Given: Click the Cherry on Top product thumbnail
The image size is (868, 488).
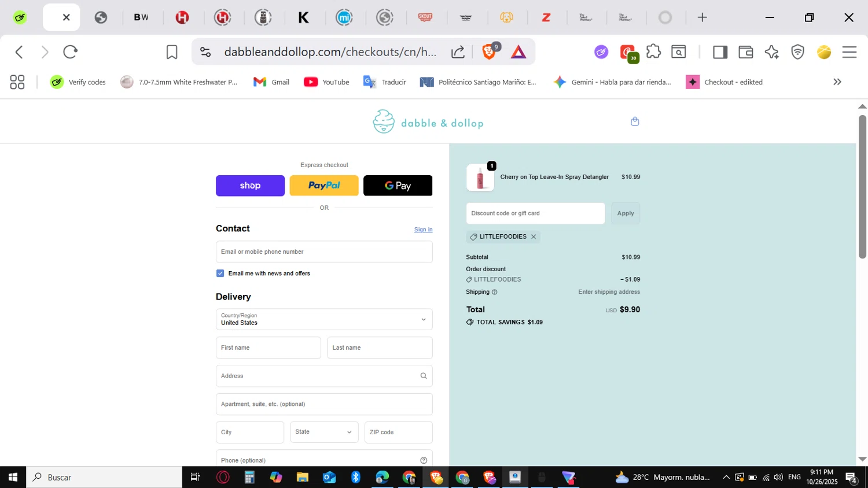Looking at the screenshot, I should (x=480, y=178).
